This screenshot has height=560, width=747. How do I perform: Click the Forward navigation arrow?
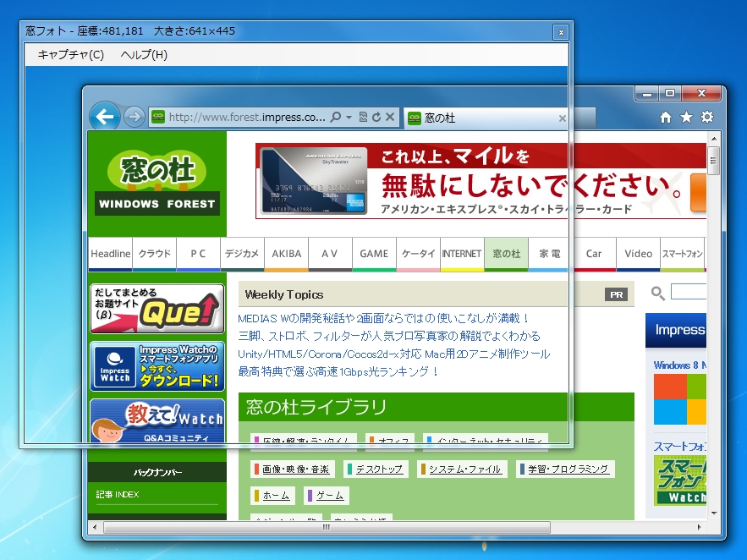(133, 117)
